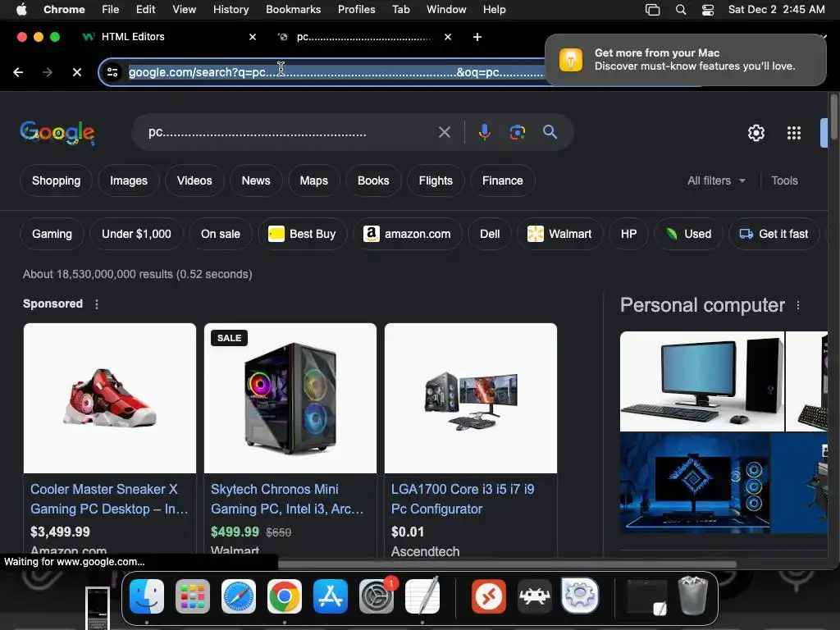Click the magnifier search button in search box
The image size is (840, 630).
coord(550,132)
